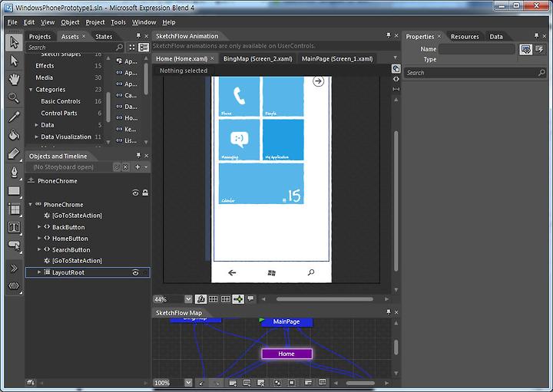Pick the Button control tool
Screen dimensions: 553x392
tap(14, 245)
